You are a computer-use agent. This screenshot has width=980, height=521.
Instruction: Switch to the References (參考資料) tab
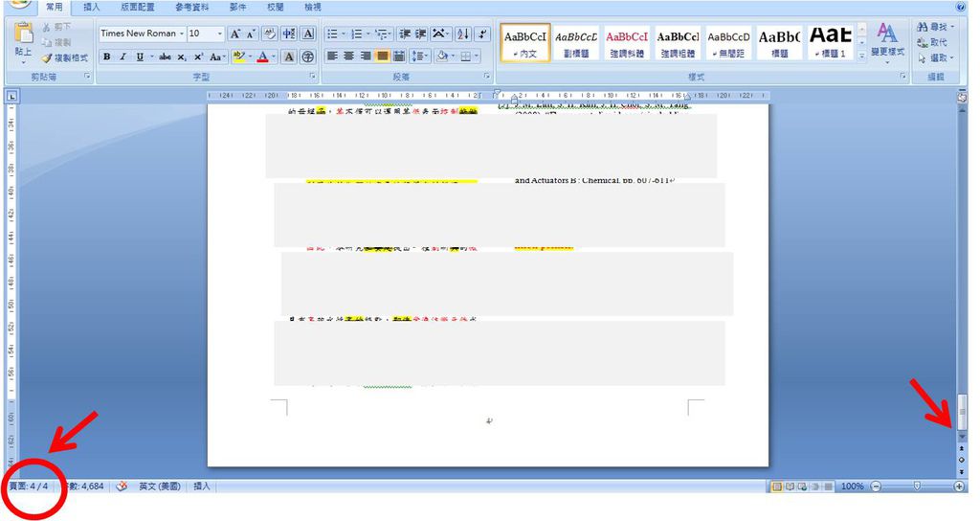click(191, 8)
